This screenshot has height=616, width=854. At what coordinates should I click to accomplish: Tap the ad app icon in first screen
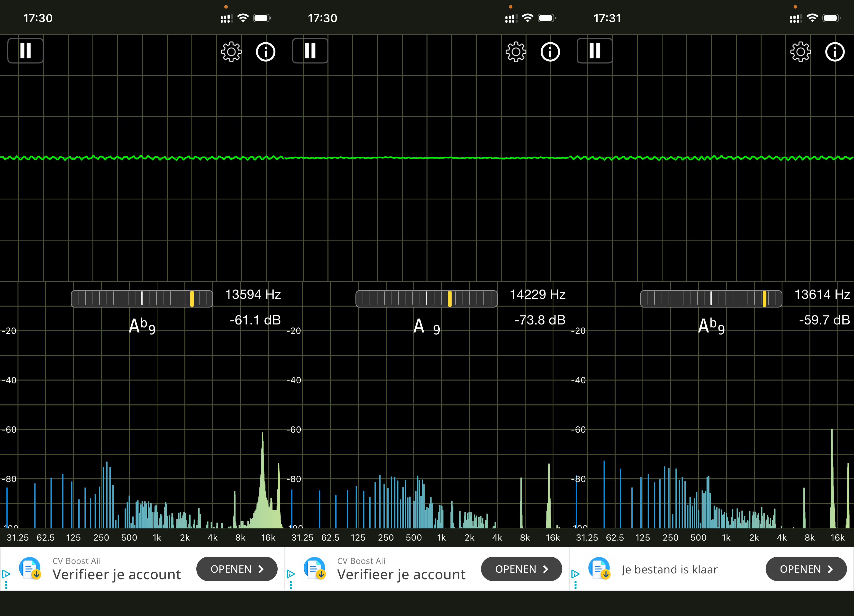30,569
